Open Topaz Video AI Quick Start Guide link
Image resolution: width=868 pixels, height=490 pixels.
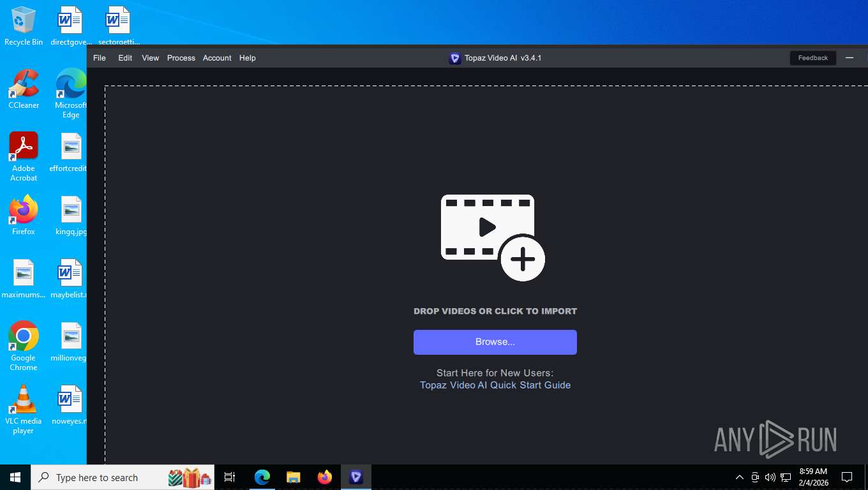click(x=495, y=385)
